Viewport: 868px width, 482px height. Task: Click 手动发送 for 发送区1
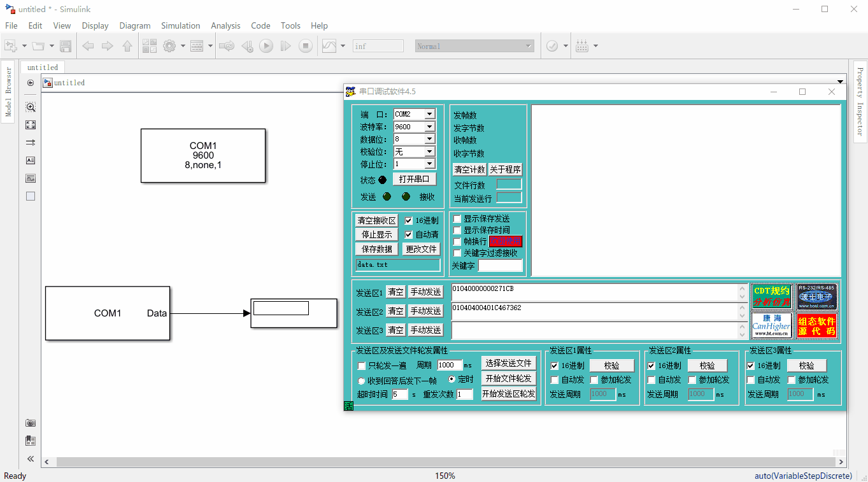425,292
